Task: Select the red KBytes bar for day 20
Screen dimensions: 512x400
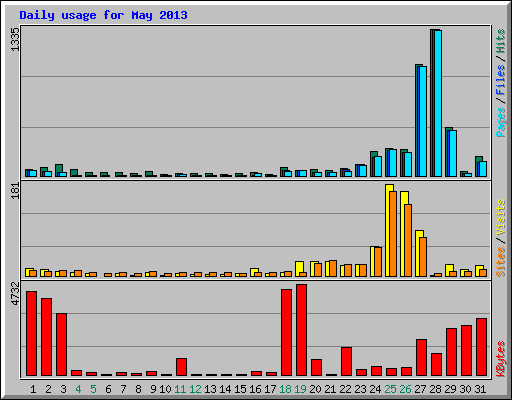Action: click(316, 367)
